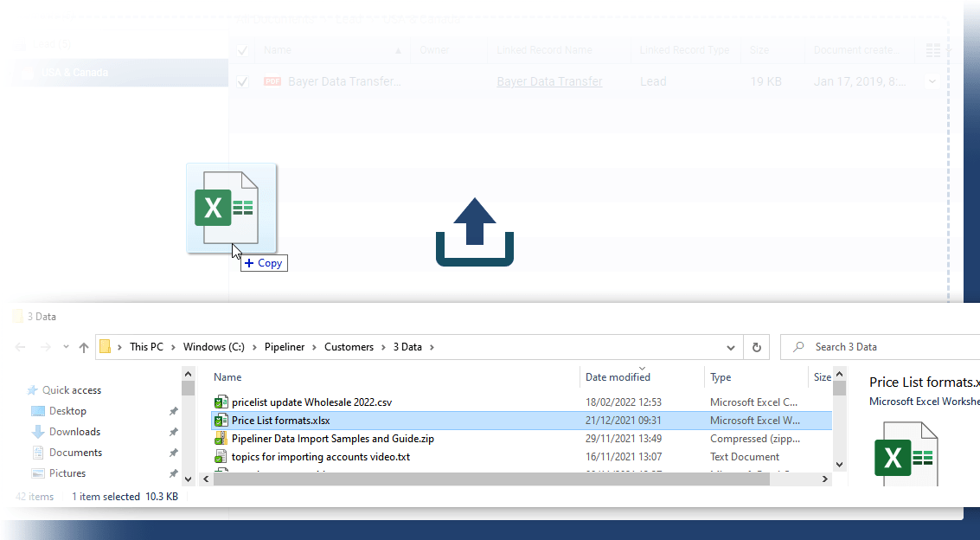The height and width of the screenshot is (540, 980).
Task: Open the Bayer Data Transfer linked record link
Action: point(549,81)
